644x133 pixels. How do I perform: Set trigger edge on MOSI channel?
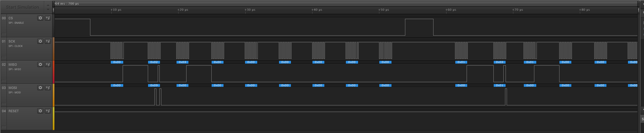48,88
